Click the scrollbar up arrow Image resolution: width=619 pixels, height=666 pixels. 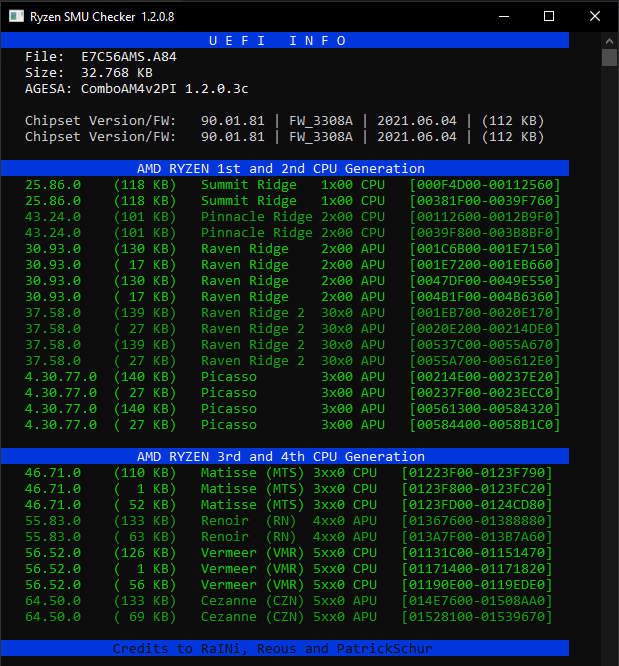pos(609,41)
